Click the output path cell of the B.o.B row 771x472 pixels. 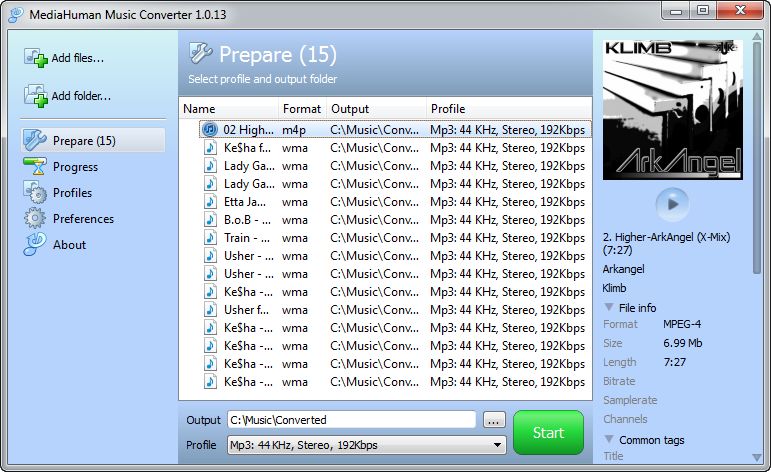coord(375,220)
